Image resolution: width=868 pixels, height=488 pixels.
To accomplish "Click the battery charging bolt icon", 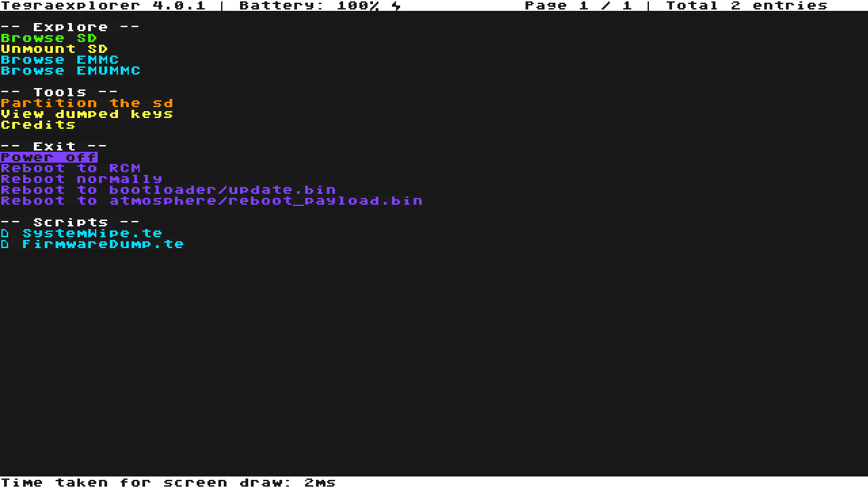I will click(396, 5).
